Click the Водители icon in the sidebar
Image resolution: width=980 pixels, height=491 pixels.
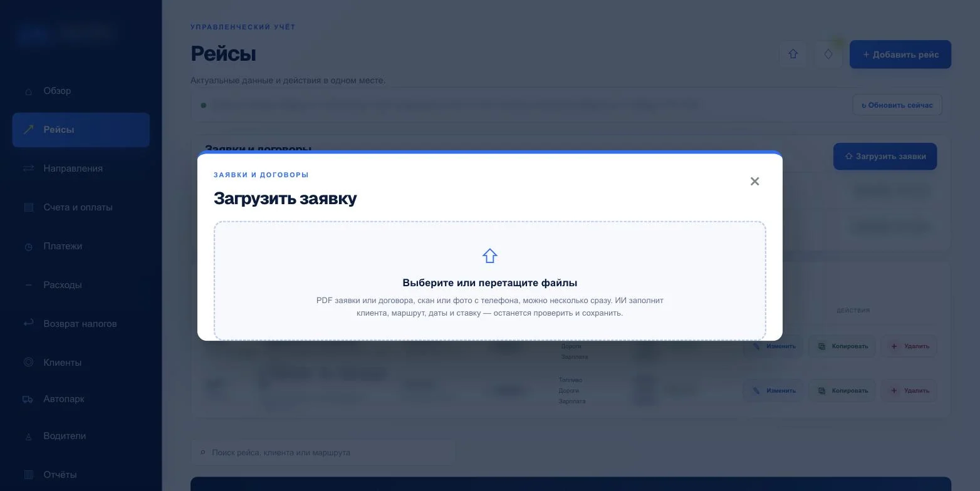tap(28, 437)
